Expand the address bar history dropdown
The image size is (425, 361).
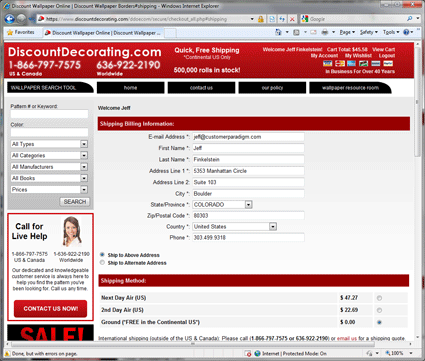(252, 19)
